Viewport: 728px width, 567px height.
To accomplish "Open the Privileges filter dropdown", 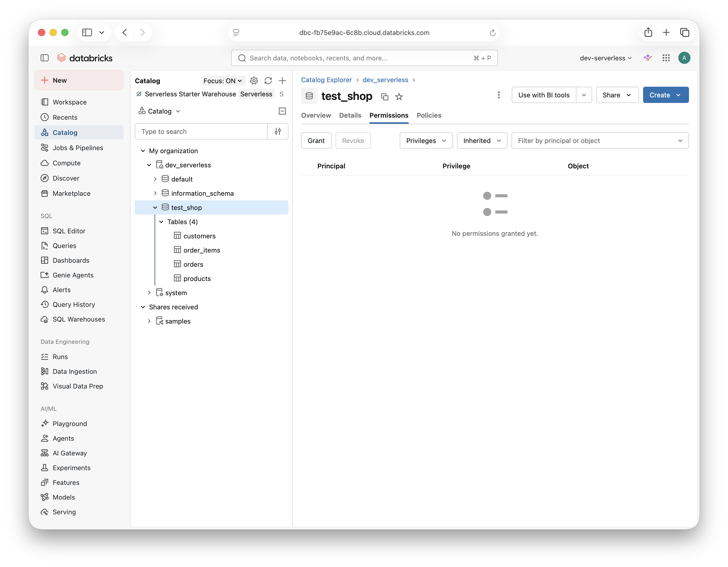I will tap(426, 140).
